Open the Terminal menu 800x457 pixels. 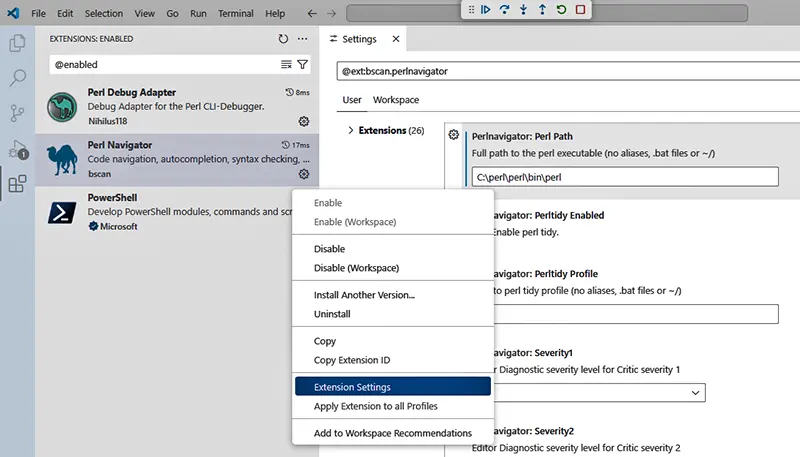236,13
